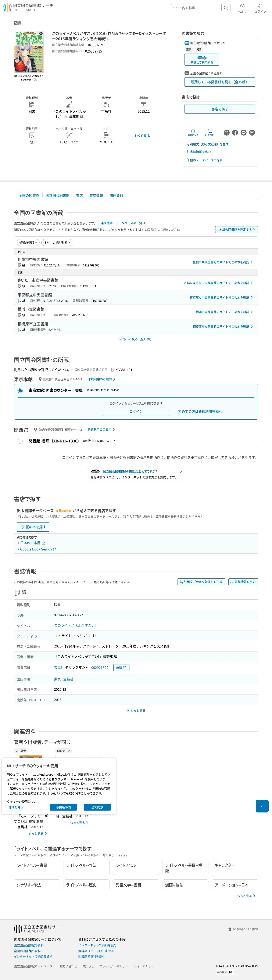Expand もっと見る under 同じ著者 materials
Image resolution: width=272 pixels, height=980 pixels.
(x=38, y=833)
